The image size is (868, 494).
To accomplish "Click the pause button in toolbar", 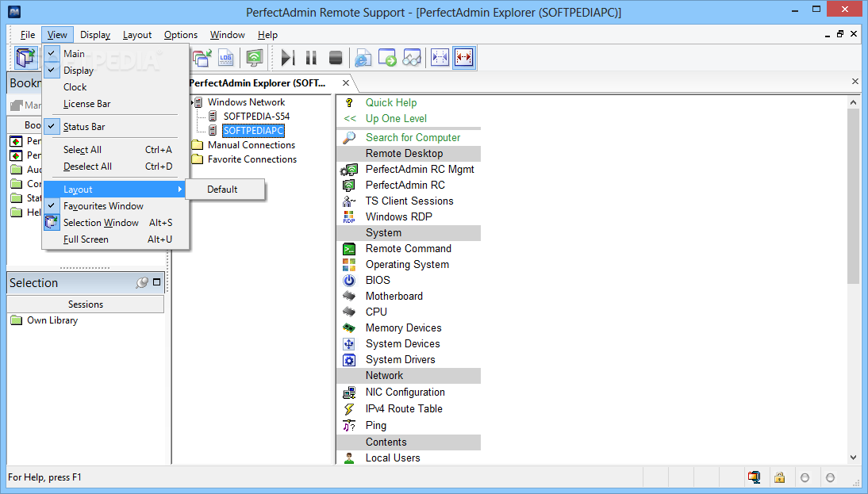I will tap(311, 58).
